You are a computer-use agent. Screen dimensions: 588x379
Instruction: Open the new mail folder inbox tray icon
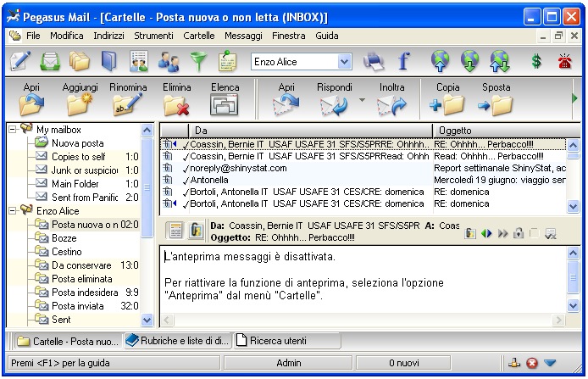point(50,61)
